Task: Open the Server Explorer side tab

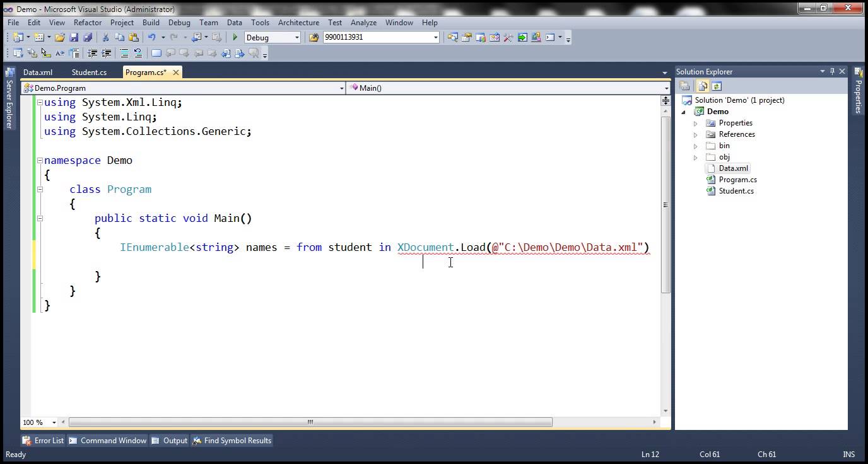Action: coord(9,99)
